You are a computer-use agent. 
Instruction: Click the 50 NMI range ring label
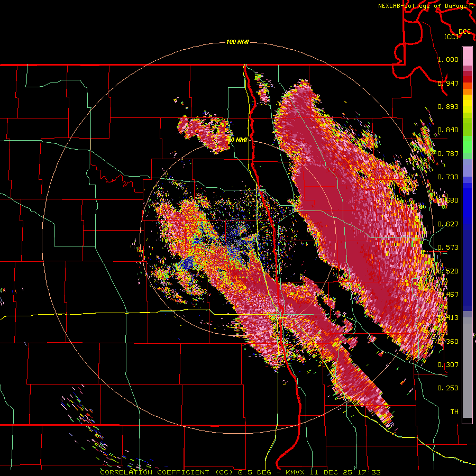[237, 140]
